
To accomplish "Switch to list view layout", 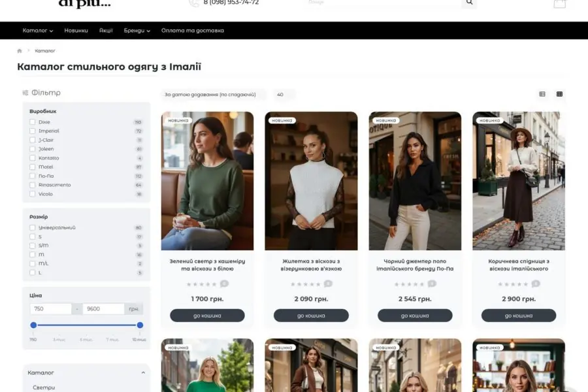I will [x=542, y=94].
